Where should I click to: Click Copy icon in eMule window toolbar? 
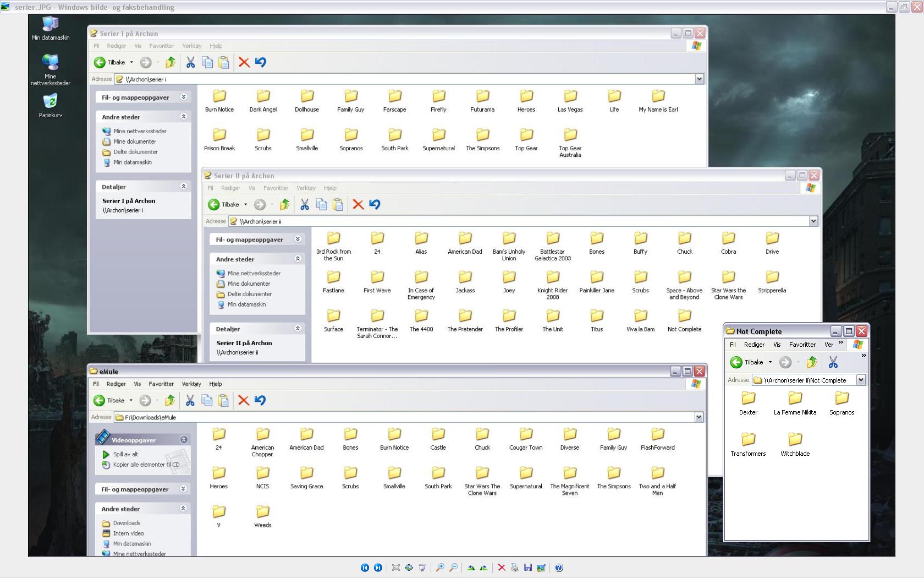[207, 400]
